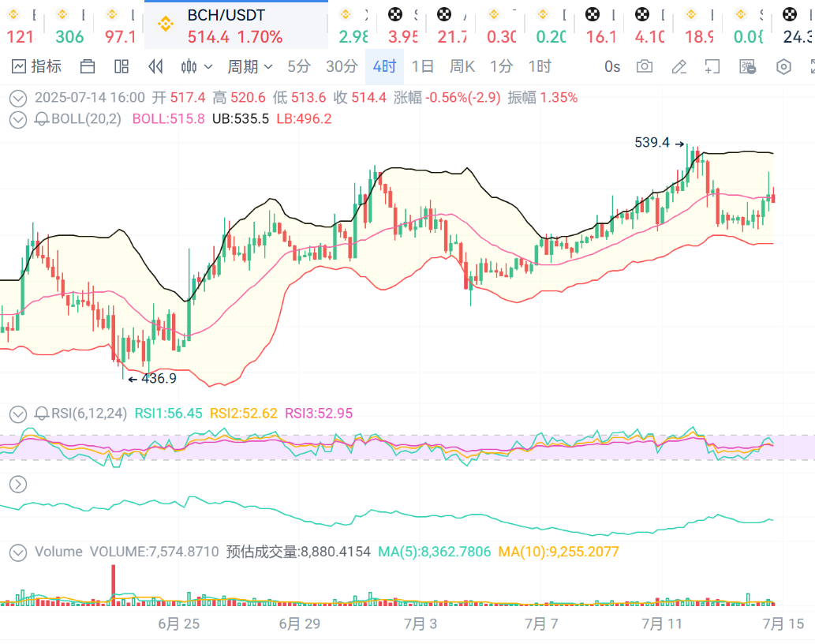Open the ticker tab priced 3.95

click(x=403, y=25)
